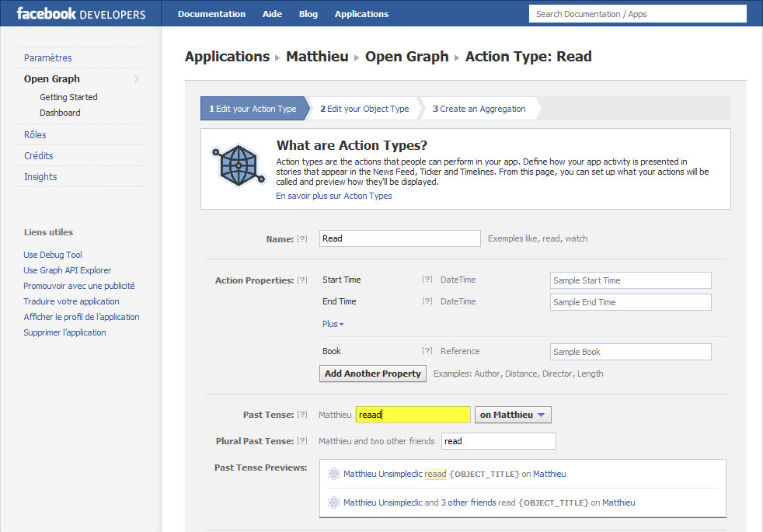Open Crédits in the sidebar

[x=38, y=155]
